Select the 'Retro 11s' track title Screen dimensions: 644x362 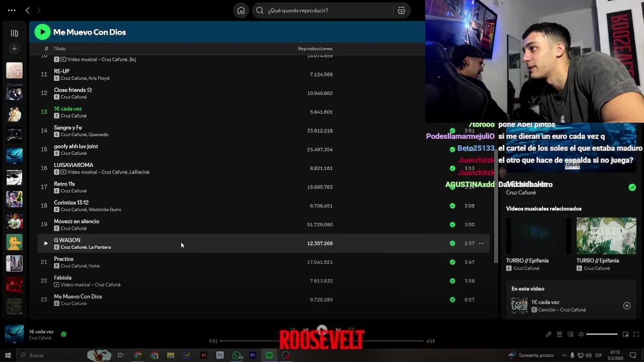[x=64, y=184]
